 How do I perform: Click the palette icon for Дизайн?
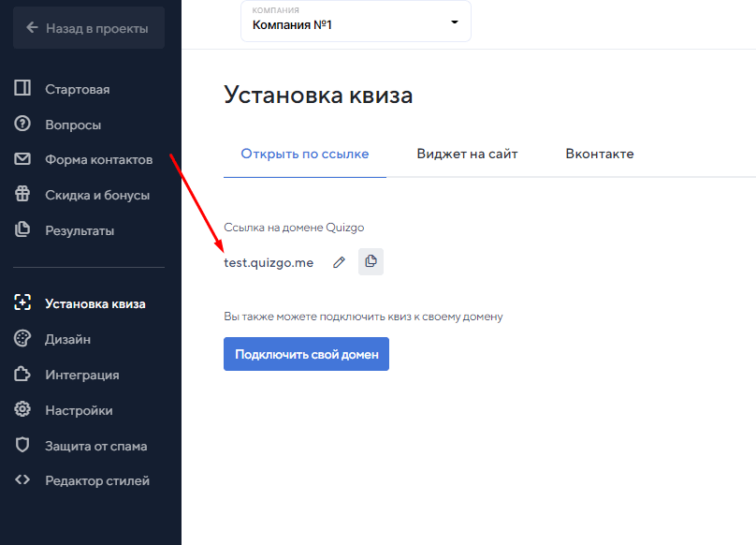tap(22, 339)
